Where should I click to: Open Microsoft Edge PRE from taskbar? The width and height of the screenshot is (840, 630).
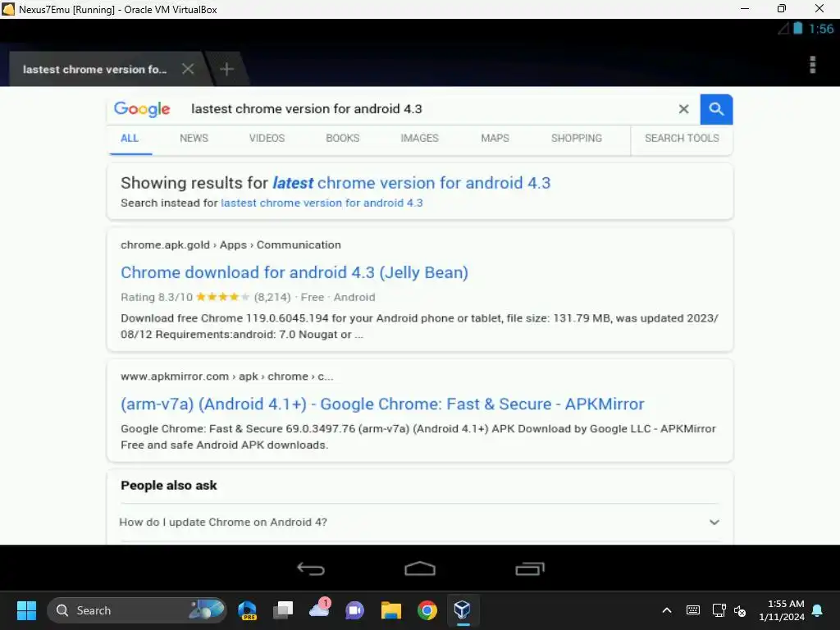pyautogui.click(x=248, y=610)
